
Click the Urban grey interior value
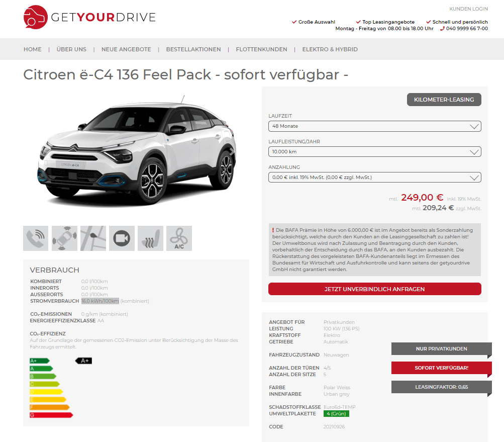[x=337, y=394]
